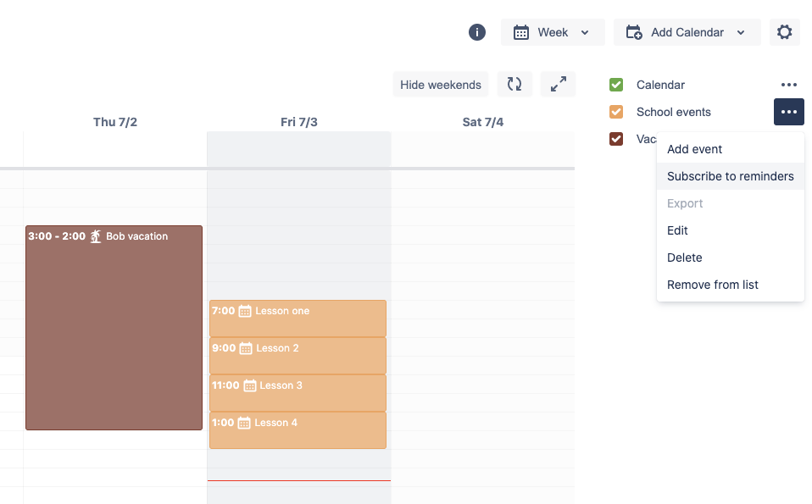Screen dimensions: 812x504
Task: Uncheck the green Calendar checkbox
Action: [x=616, y=85]
